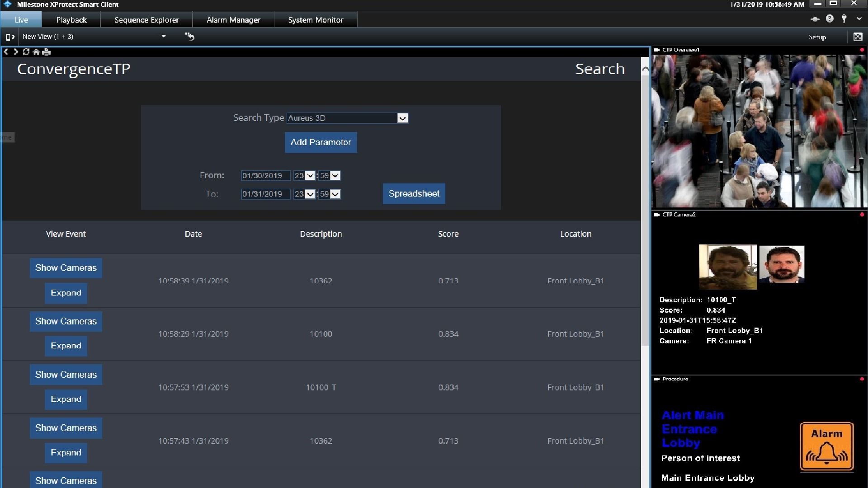Open the System Monitor tab
Image resolution: width=868 pixels, height=488 pixels.
tap(316, 20)
